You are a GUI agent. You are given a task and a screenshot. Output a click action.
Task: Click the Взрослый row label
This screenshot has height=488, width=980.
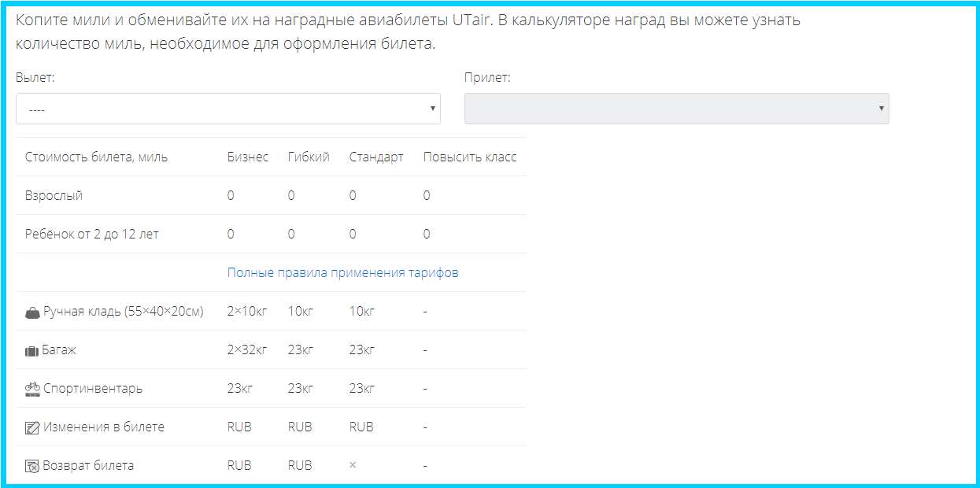pos(54,196)
